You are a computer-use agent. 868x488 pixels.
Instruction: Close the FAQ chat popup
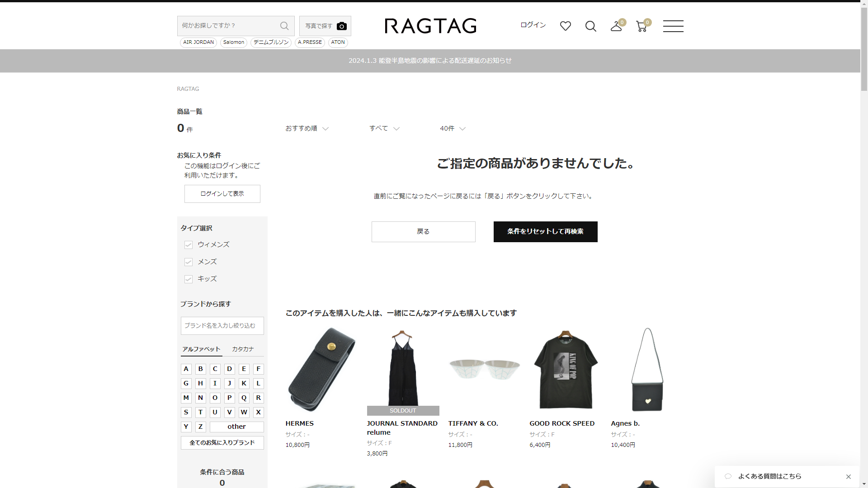[848, 477]
